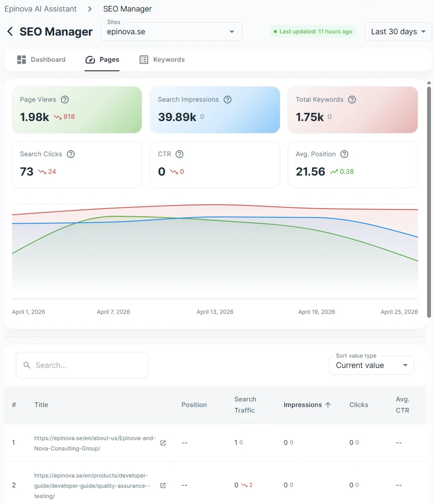The width and height of the screenshot is (434, 504).
Task: Click the SEO Manager breadcrumb
Action: tap(127, 9)
